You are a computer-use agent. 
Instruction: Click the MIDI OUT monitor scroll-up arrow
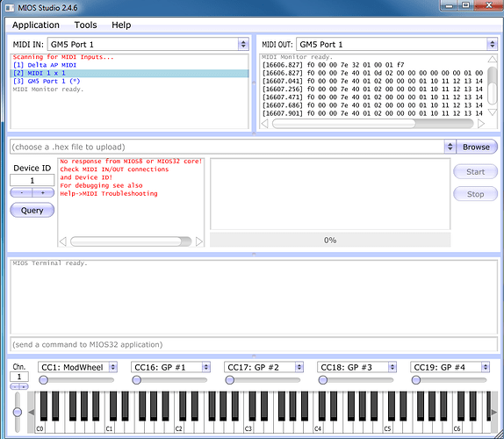[492, 59]
